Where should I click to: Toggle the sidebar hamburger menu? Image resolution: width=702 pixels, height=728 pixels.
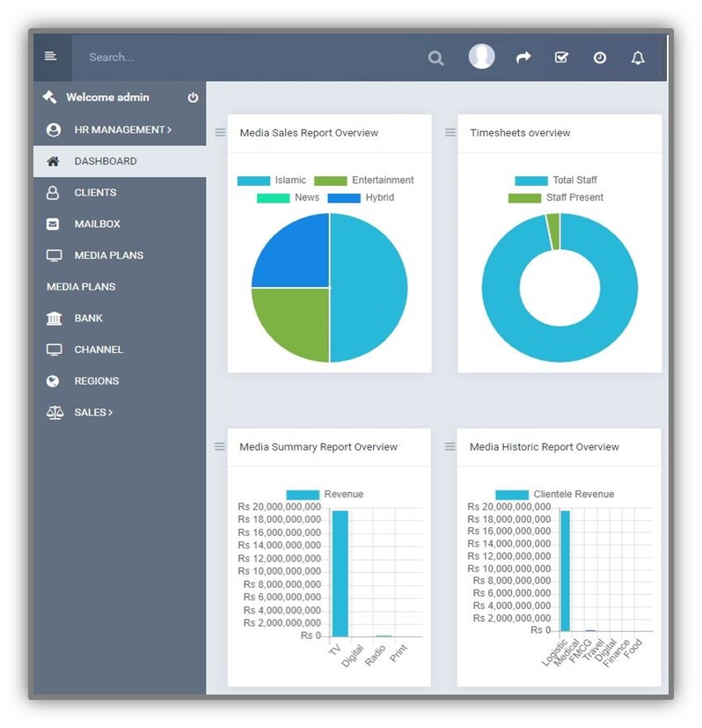pos(50,56)
